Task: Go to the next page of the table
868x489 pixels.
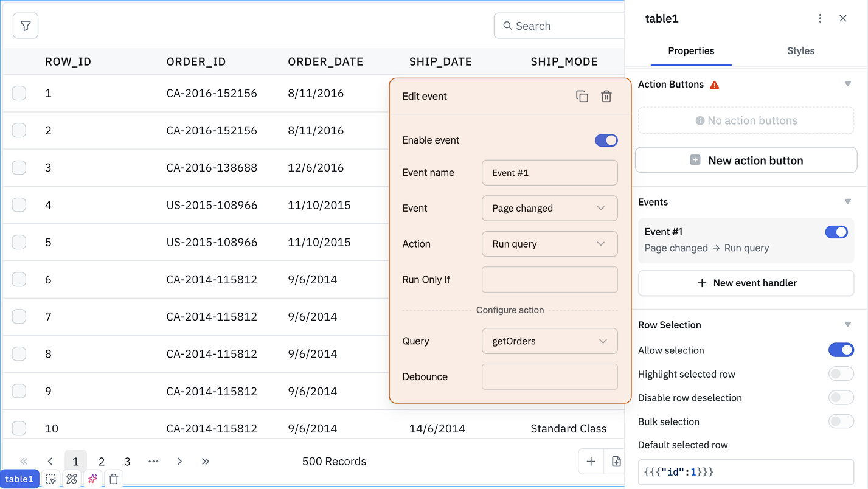Action: [x=179, y=462]
